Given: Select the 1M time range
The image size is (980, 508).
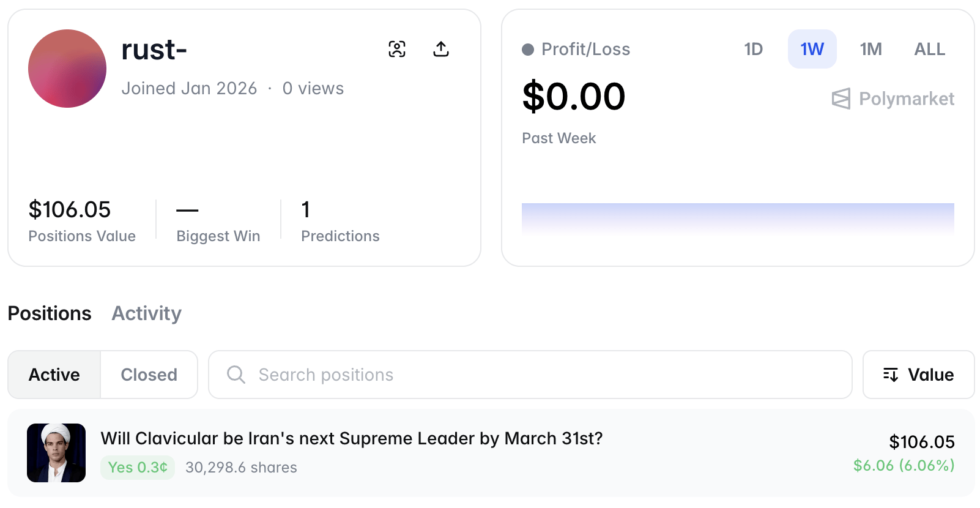Looking at the screenshot, I should pos(870,49).
